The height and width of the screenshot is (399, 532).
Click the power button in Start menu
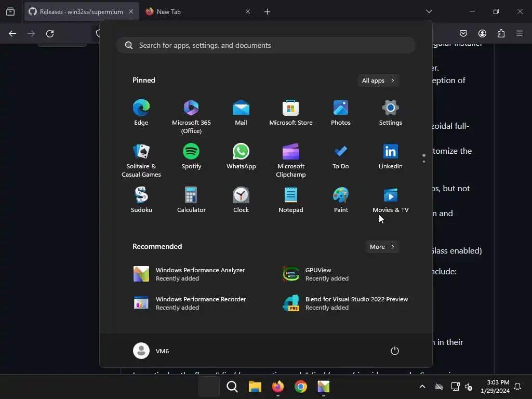395,351
